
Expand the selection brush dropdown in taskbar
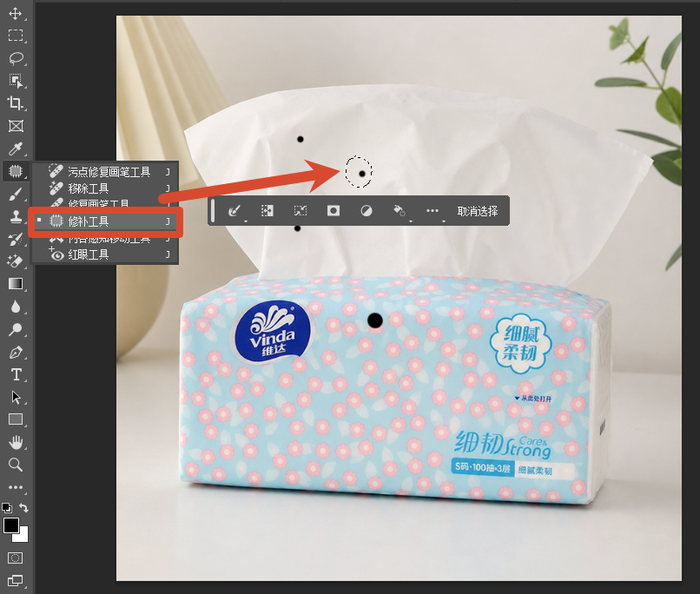(246, 221)
